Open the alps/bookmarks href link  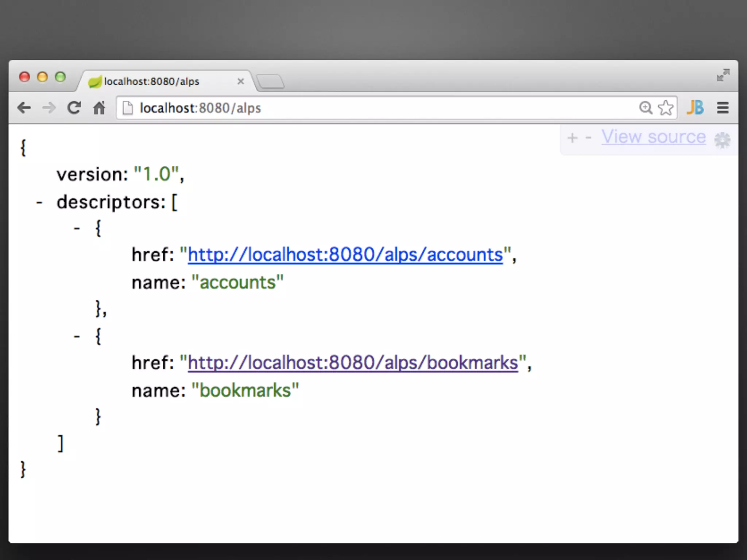coord(353,362)
